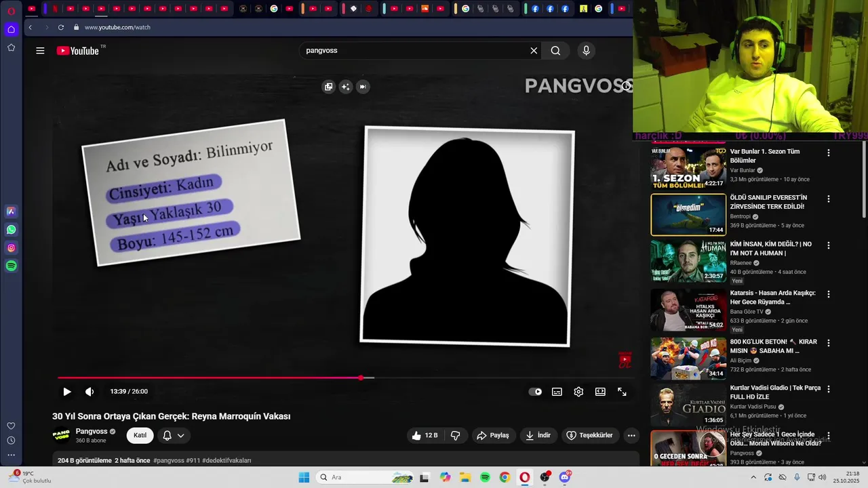The height and width of the screenshot is (488, 868).
Task: Open the YouTube guide hamburger menu
Action: tap(40, 50)
